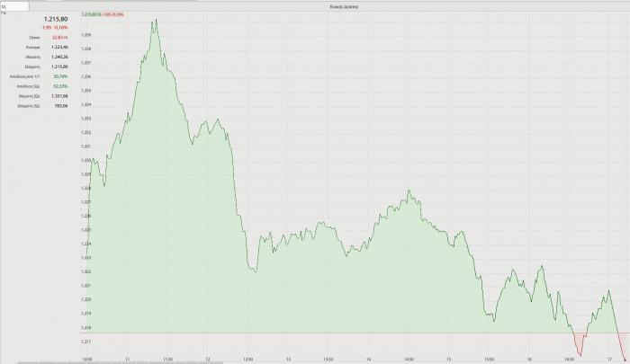Click the 1.239 label on the price axis
Screen dimensions: 630x364
coord(86,35)
